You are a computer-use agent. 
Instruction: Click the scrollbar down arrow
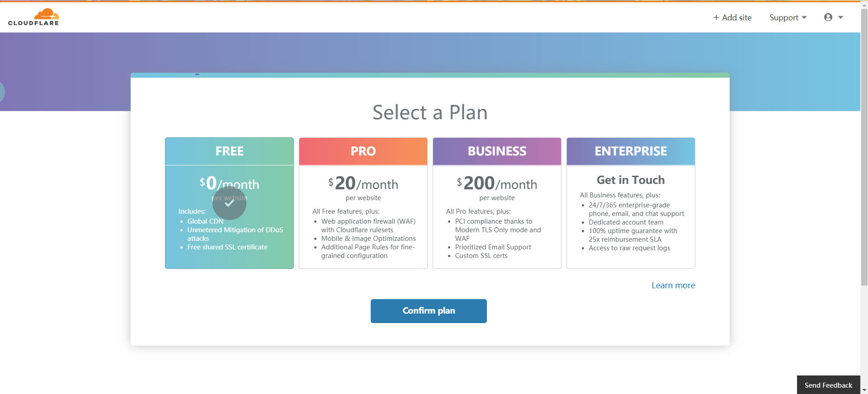pos(864,390)
